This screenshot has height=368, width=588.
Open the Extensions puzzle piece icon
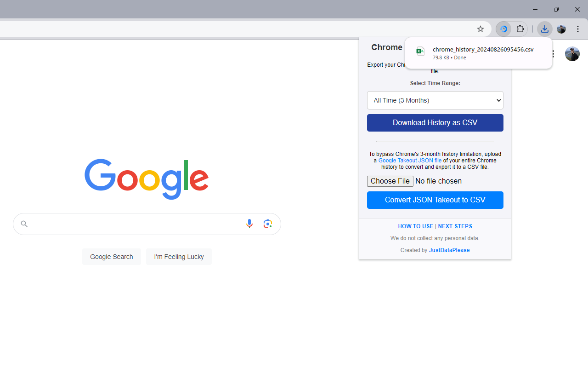(520, 29)
